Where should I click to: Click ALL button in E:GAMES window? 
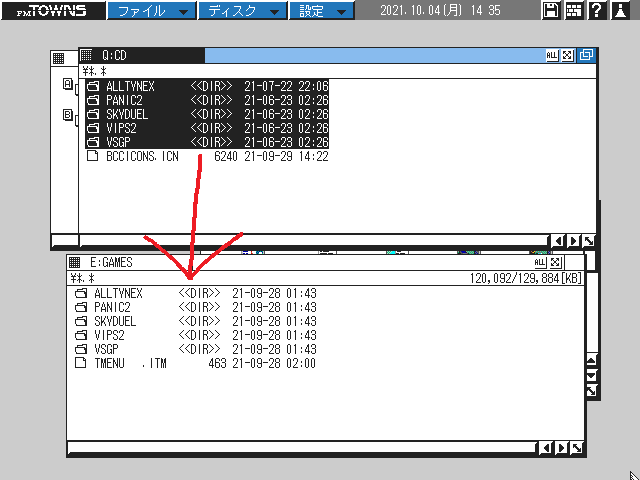(x=540, y=262)
